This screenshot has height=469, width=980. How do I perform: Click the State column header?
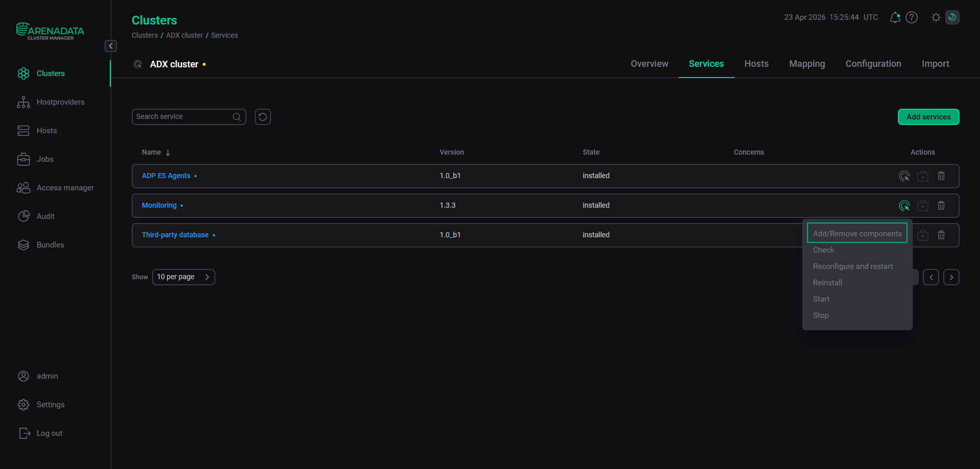coord(591,152)
